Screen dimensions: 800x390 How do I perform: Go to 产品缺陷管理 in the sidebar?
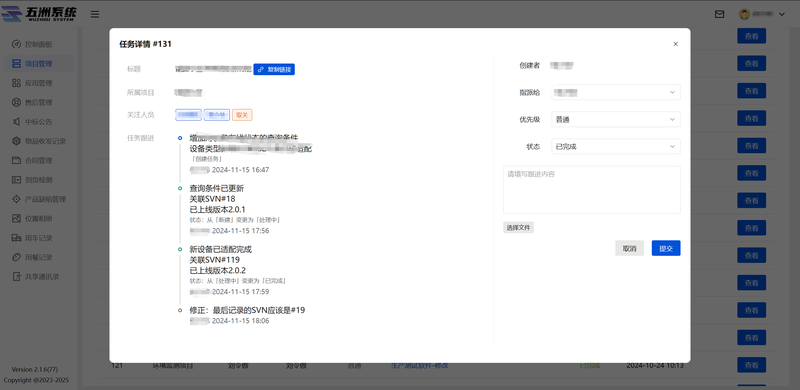[39, 200]
